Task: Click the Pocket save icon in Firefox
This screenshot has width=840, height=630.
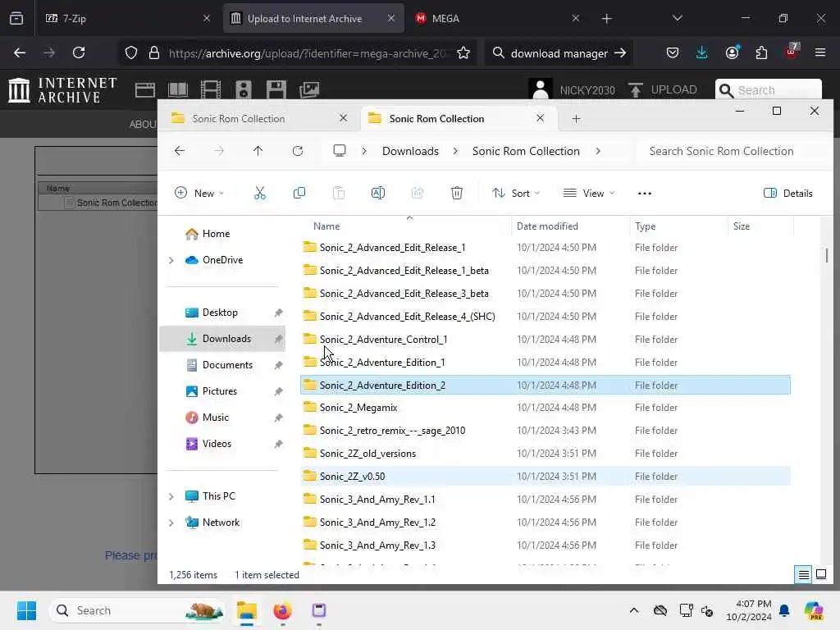Action: pos(673,52)
